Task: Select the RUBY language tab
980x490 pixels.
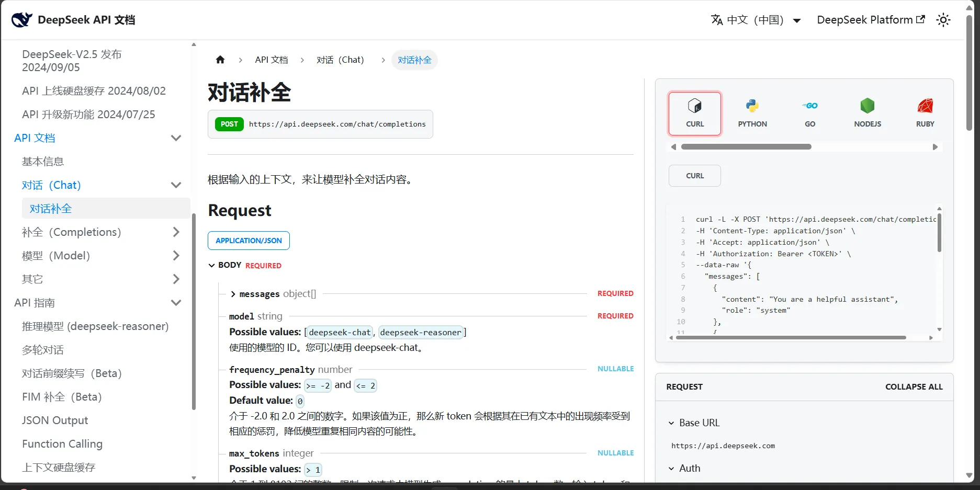Action: [x=925, y=113]
